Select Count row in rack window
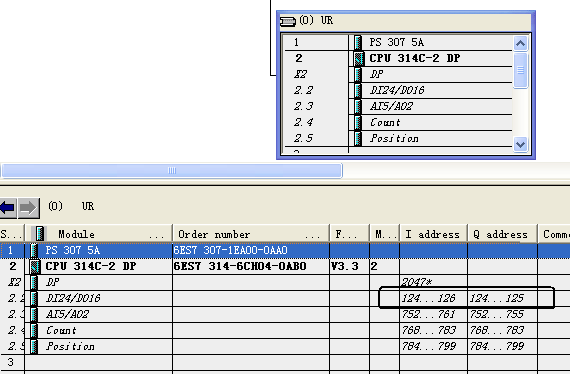 [x=398, y=122]
